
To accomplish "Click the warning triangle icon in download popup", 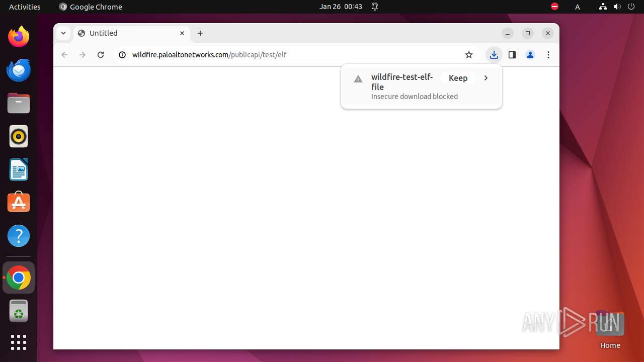I will coord(358,79).
